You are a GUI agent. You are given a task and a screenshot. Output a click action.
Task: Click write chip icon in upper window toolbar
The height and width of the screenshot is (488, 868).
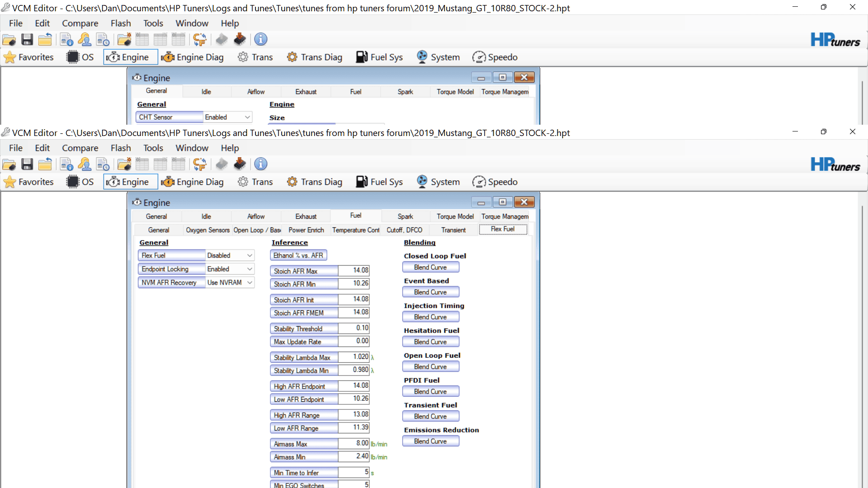click(240, 40)
